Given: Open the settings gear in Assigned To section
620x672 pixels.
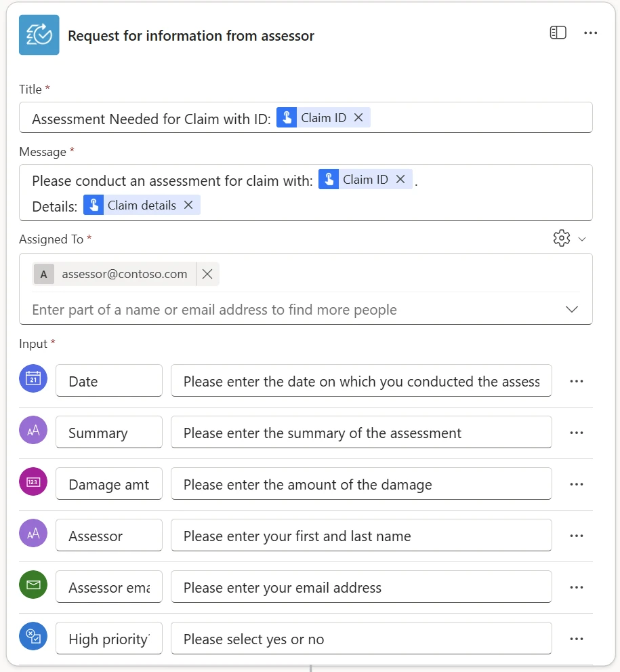Looking at the screenshot, I should click(562, 238).
